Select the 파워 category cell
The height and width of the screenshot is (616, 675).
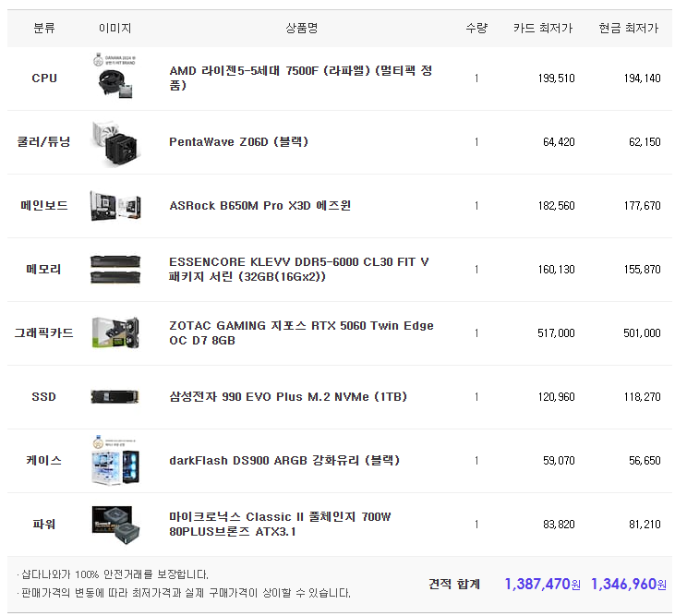pyautogui.click(x=44, y=524)
